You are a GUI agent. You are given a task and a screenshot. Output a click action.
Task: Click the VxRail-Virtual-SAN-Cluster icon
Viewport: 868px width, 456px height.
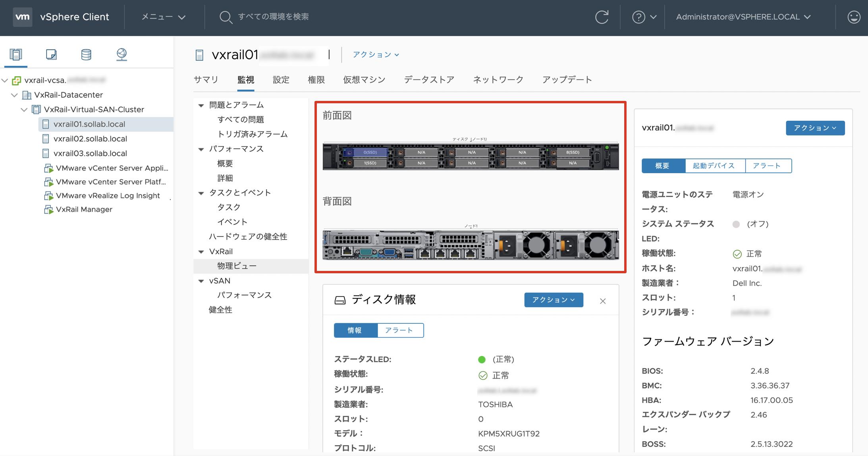pyautogui.click(x=36, y=109)
